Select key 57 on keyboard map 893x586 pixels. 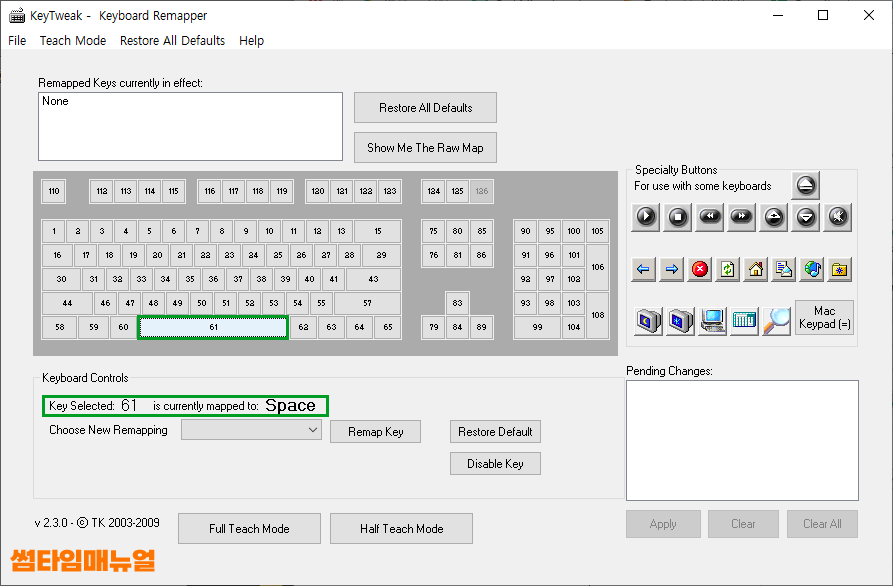click(x=367, y=303)
